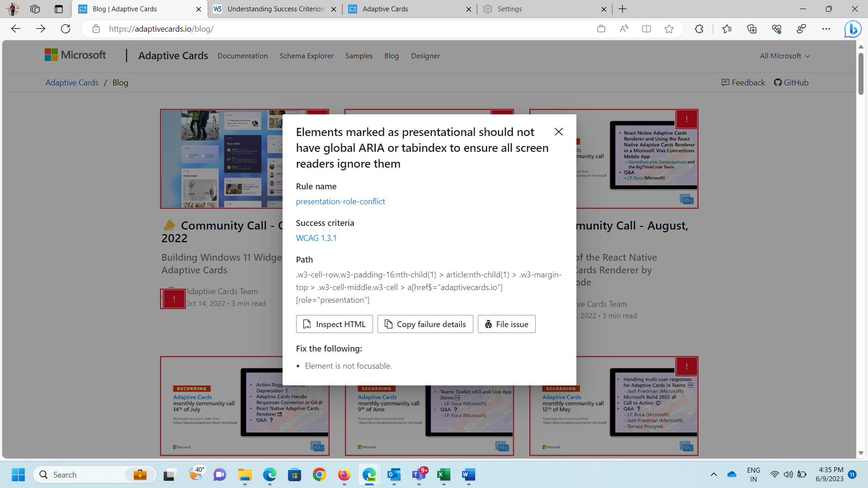
Task: Click the code viewer icon on the May recording card
Action: point(686,446)
